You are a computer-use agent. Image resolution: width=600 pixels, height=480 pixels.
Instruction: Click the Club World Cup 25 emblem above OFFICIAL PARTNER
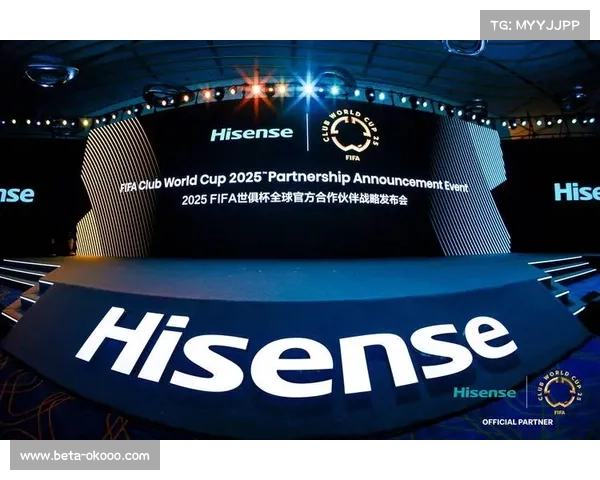tap(559, 393)
